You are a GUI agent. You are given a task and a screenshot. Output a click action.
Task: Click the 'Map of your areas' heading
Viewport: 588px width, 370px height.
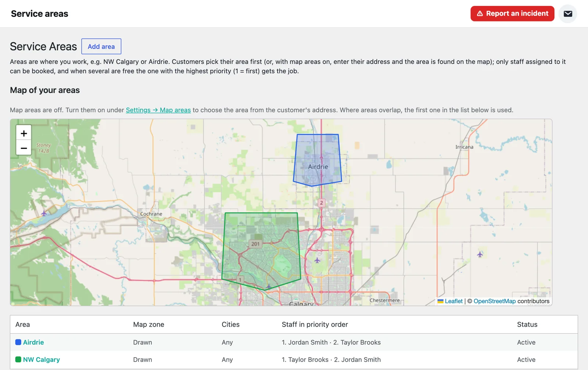click(x=45, y=90)
